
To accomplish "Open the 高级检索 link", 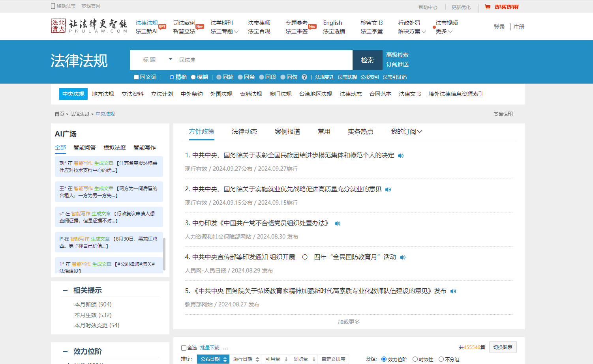I will pyautogui.click(x=397, y=55).
